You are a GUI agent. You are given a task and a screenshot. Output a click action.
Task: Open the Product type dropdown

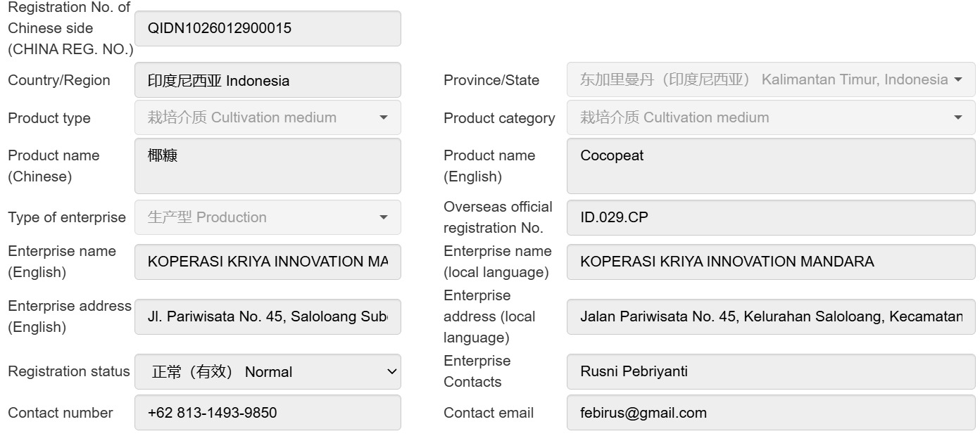(268, 117)
